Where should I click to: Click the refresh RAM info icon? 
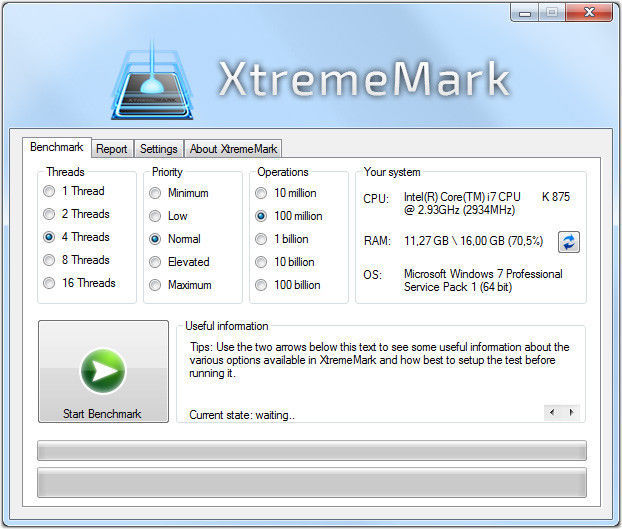569,242
